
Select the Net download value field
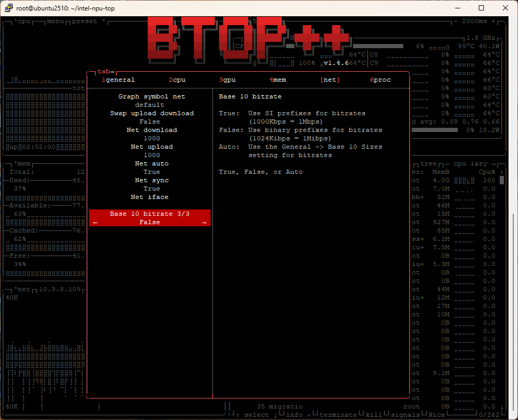151,138
